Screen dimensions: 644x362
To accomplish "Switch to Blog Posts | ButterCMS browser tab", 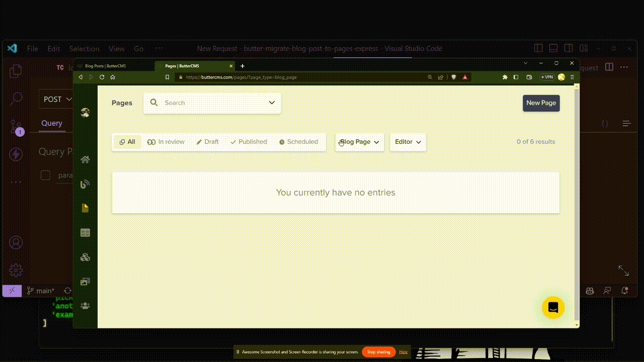I will click(x=115, y=66).
